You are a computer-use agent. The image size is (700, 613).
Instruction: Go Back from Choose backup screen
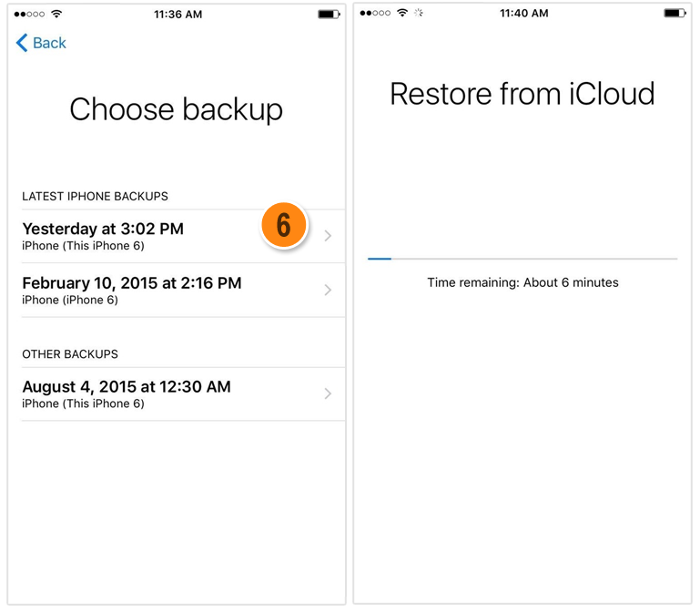[41, 43]
